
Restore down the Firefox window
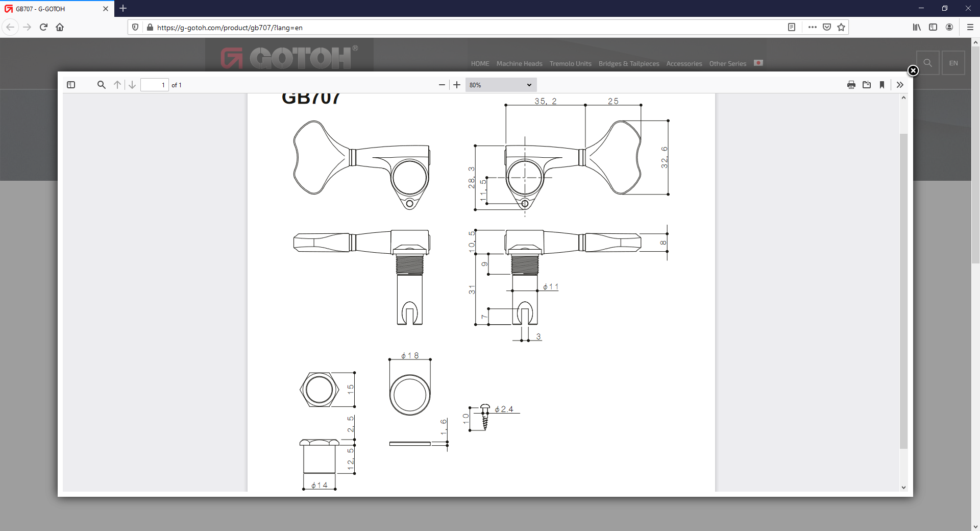pos(945,8)
